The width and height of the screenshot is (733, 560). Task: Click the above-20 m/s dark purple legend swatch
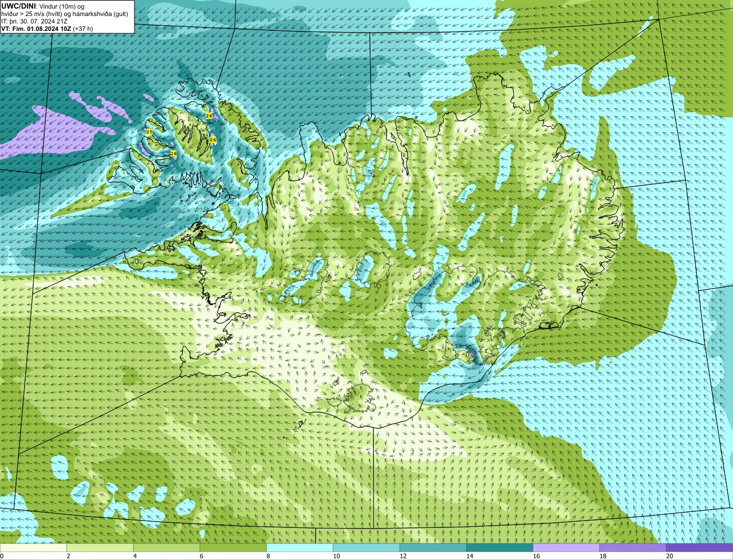699,547
